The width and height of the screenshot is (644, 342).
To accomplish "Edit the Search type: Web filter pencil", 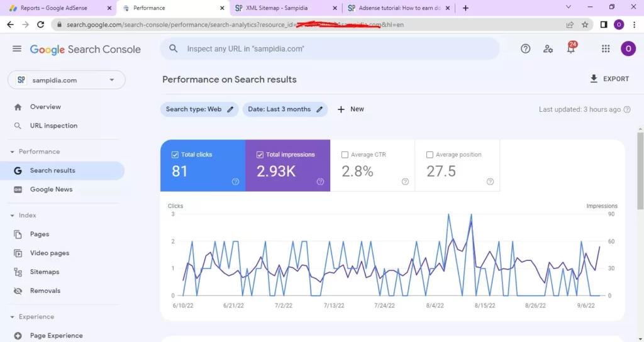I will 230,109.
